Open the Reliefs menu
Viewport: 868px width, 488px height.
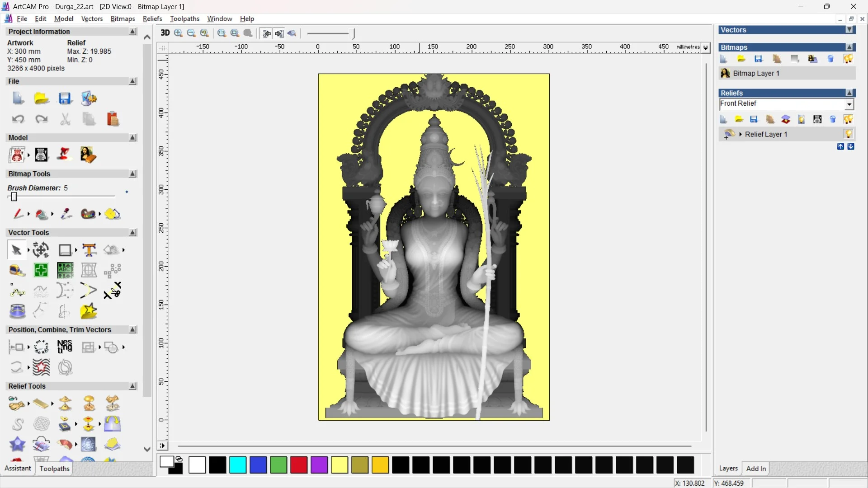pyautogui.click(x=152, y=19)
